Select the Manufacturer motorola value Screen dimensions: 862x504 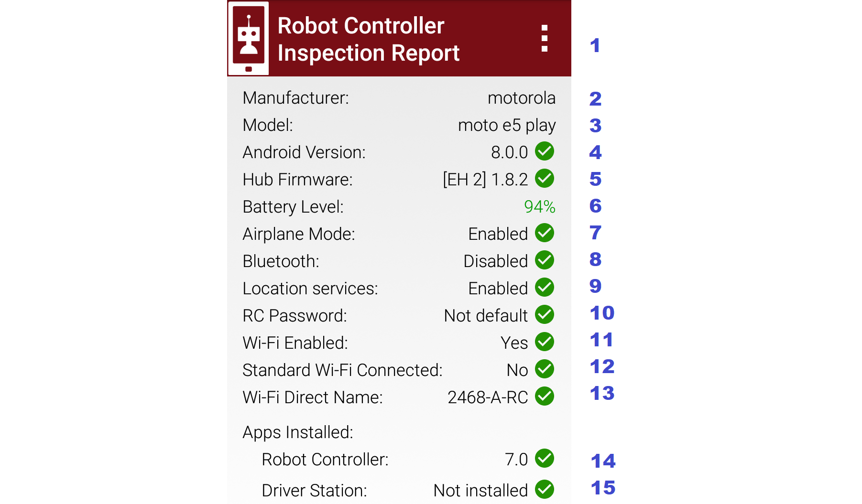coord(521,98)
